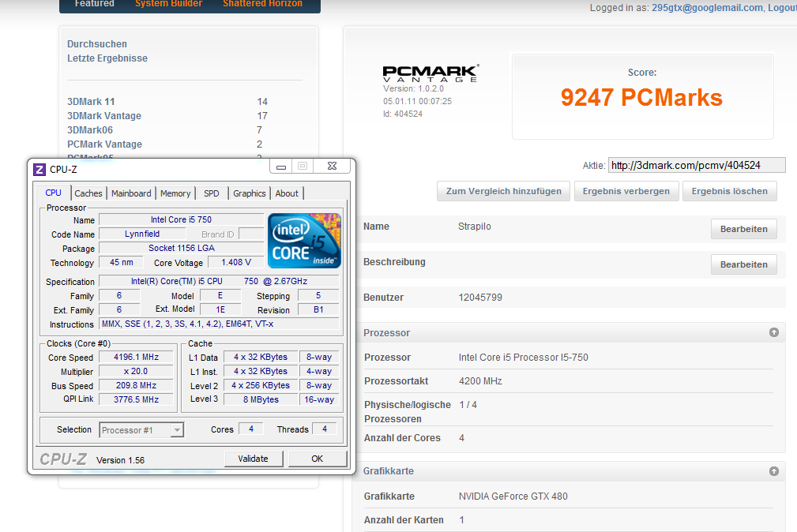Click the NVIDIA GeForce GTX 480 text
Viewport: 797px width, 532px height.
(513, 496)
